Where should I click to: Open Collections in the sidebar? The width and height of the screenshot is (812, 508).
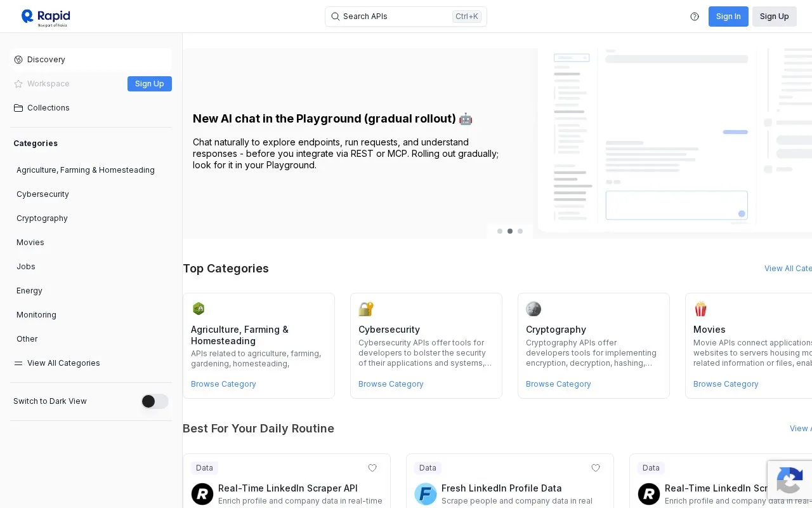91,108
